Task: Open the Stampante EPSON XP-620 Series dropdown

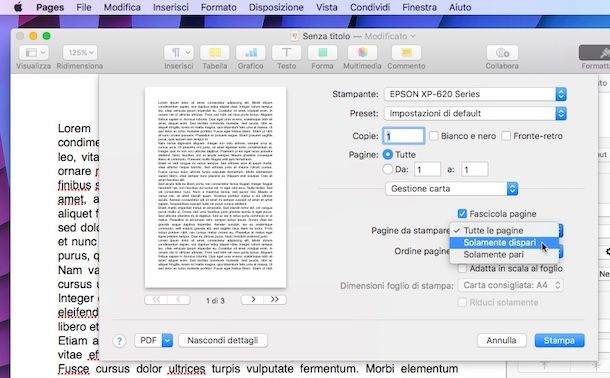Action: click(475, 94)
